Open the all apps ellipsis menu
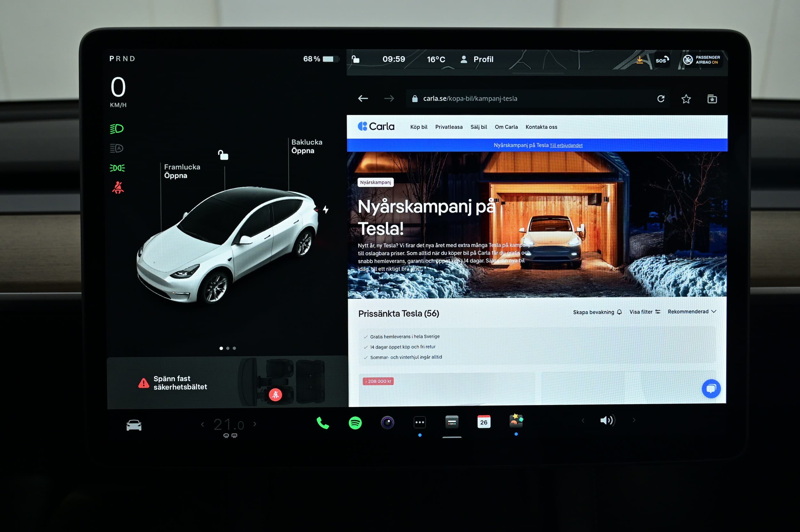 point(420,422)
